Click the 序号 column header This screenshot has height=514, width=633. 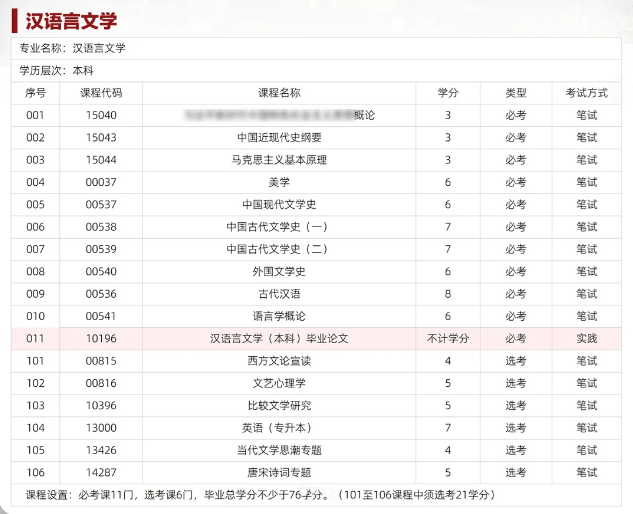click(x=36, y=93)
